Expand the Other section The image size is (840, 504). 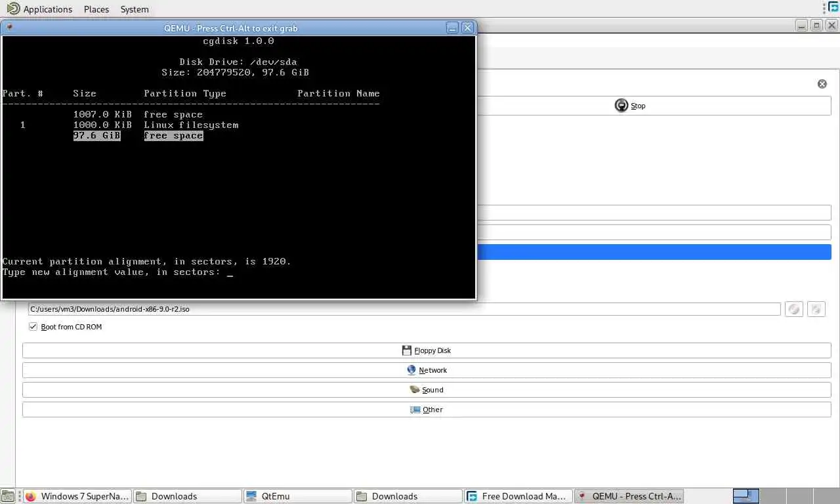(x=427, y=409)
